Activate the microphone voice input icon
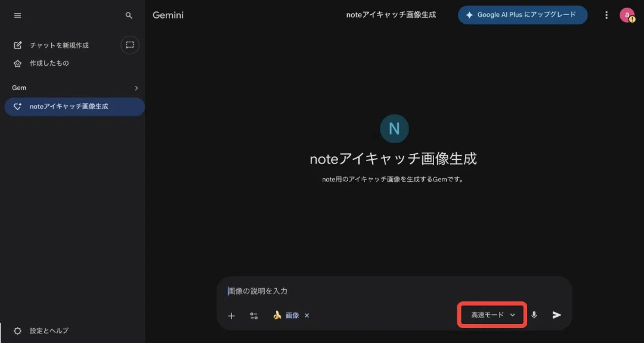This screenshot has height=343, width=644. point(534,315)
